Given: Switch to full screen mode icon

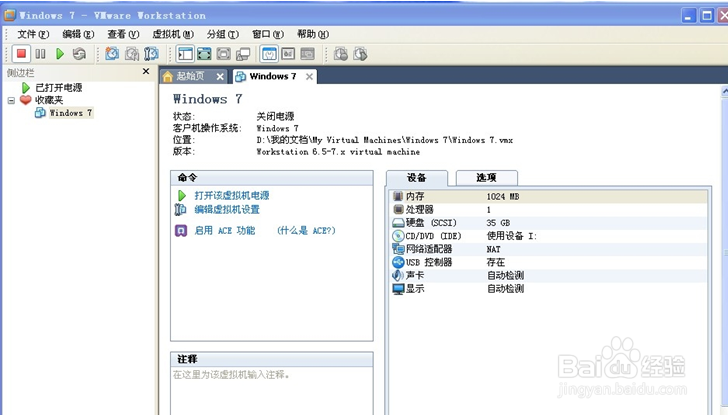Looking at the screenshot, I should click(204, 54).
